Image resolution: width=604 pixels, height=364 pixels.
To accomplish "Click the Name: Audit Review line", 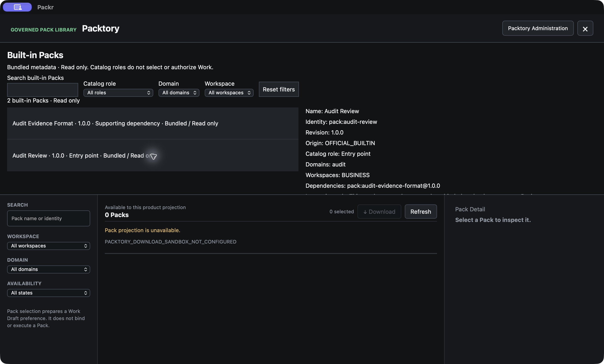I will tap(332, 111).
